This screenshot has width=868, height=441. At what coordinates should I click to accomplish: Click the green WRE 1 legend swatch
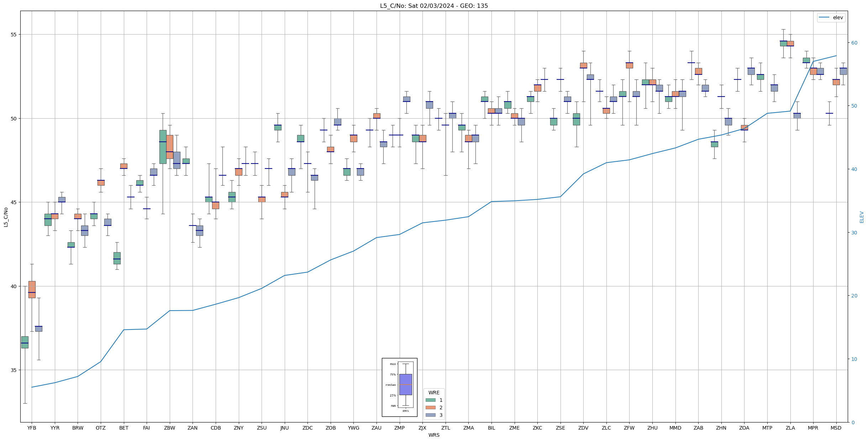point(430,400)
